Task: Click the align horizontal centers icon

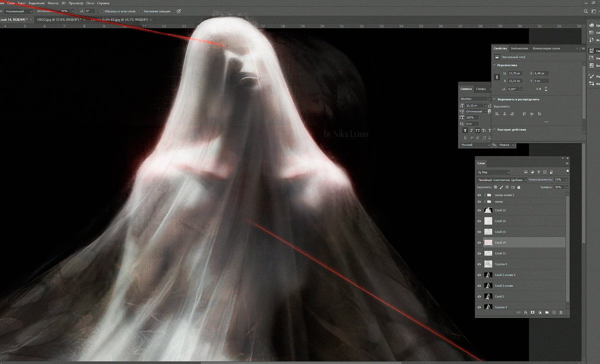Action: (504, 114)
